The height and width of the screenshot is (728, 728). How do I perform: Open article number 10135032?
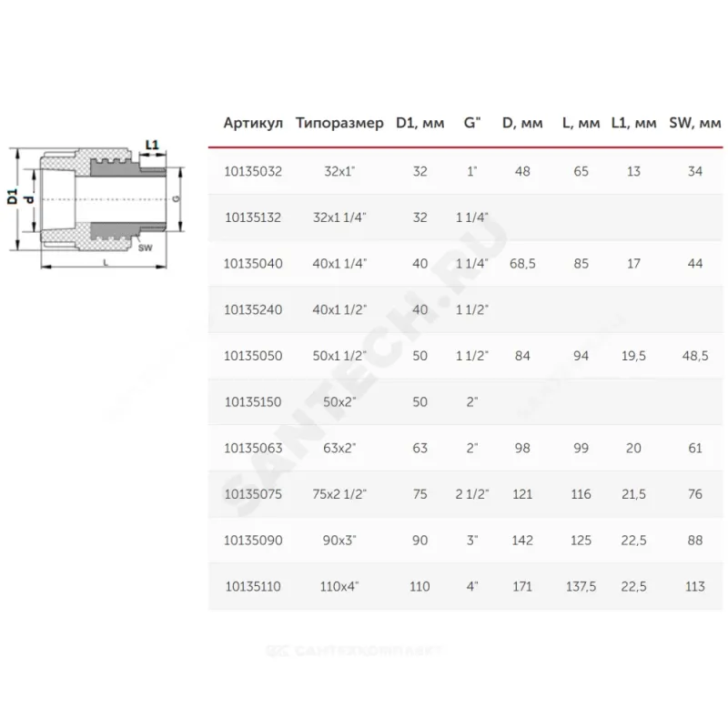tap(253, 170)
